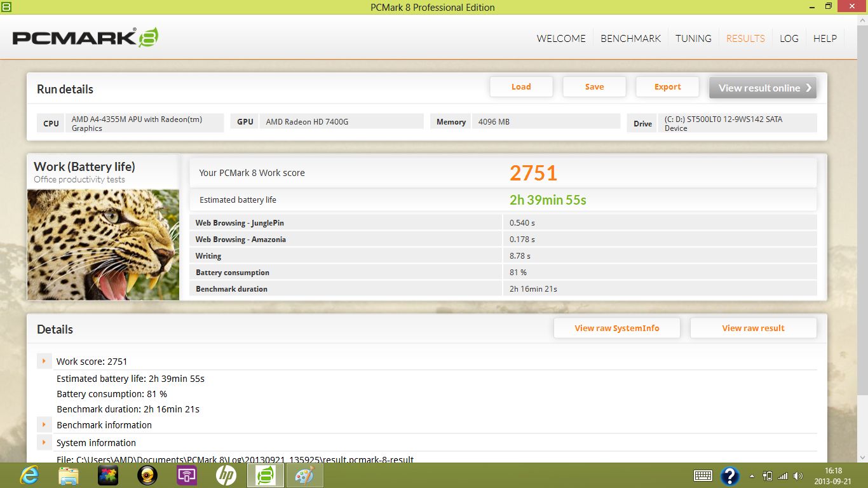The width and height of the screenshot is (868, 488).
Task: Click the Work score value 2751
Action: coord(533,173)
